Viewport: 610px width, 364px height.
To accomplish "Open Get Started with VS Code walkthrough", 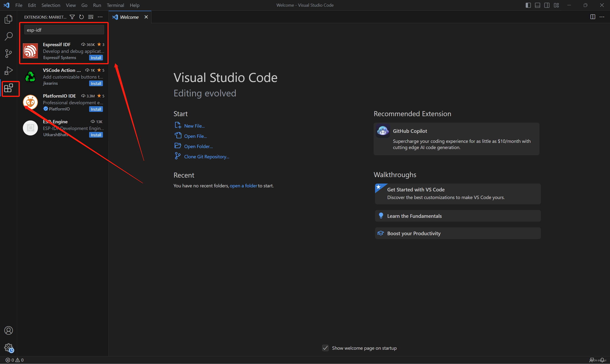I will coord(458,194).
